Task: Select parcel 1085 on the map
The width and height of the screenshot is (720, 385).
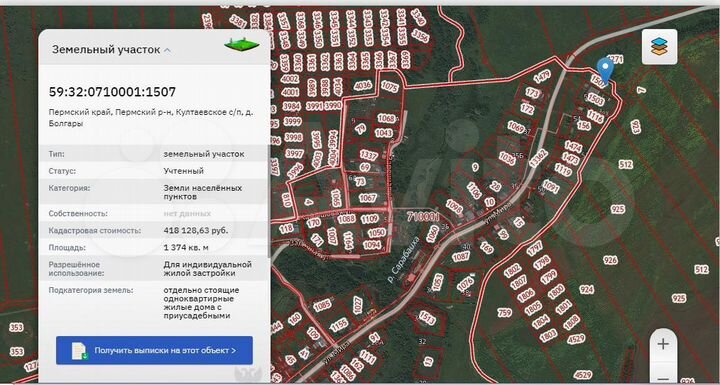Action: point(322,305)
